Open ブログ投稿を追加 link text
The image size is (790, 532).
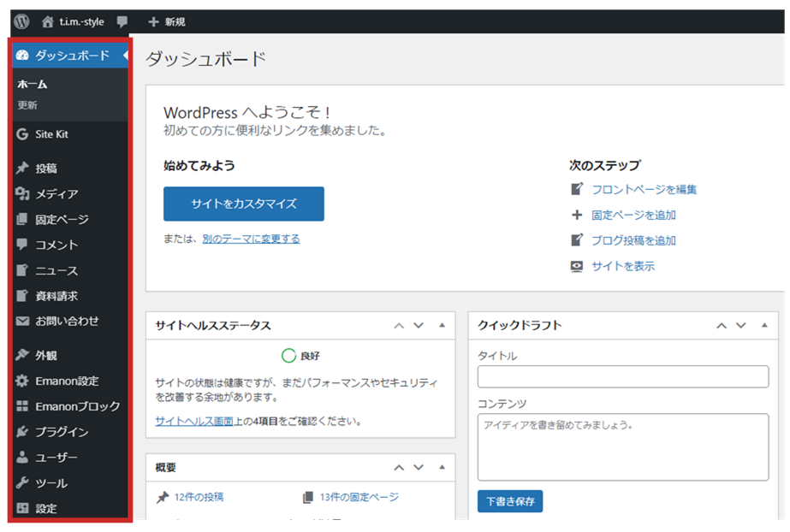coord(633,240)
